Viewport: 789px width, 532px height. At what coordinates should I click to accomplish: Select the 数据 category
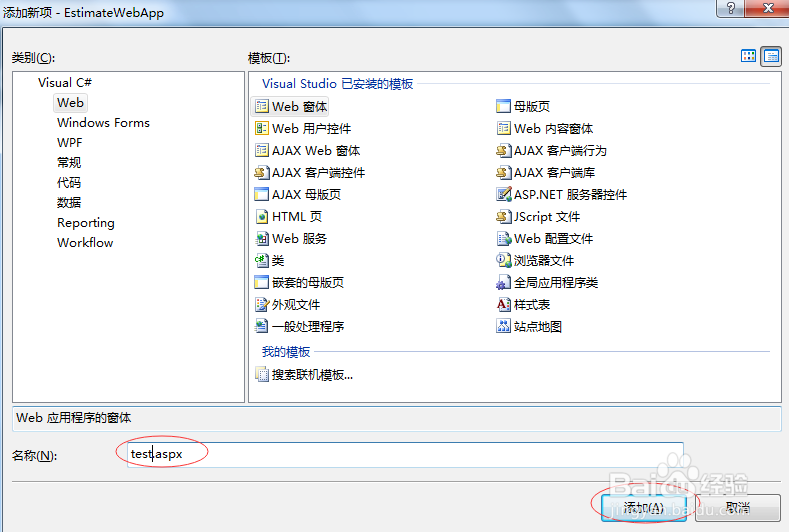(x=69, y=202)
